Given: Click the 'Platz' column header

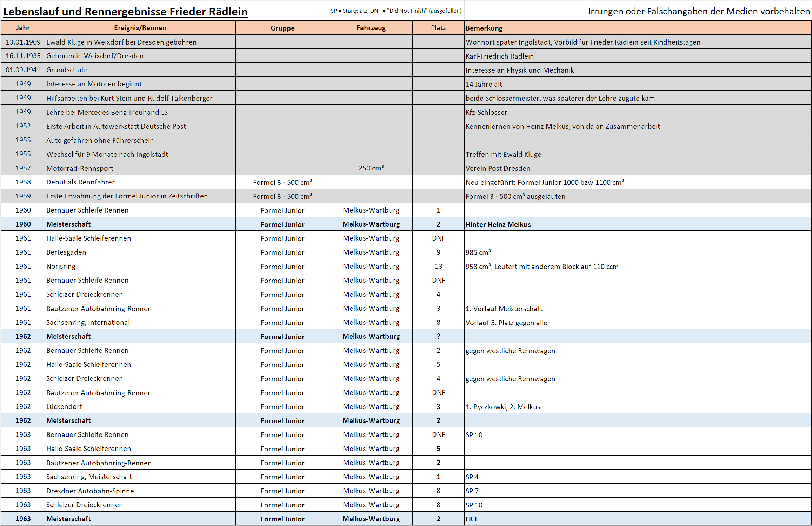Looking at the screenshot, I should (x=438, y=28).
